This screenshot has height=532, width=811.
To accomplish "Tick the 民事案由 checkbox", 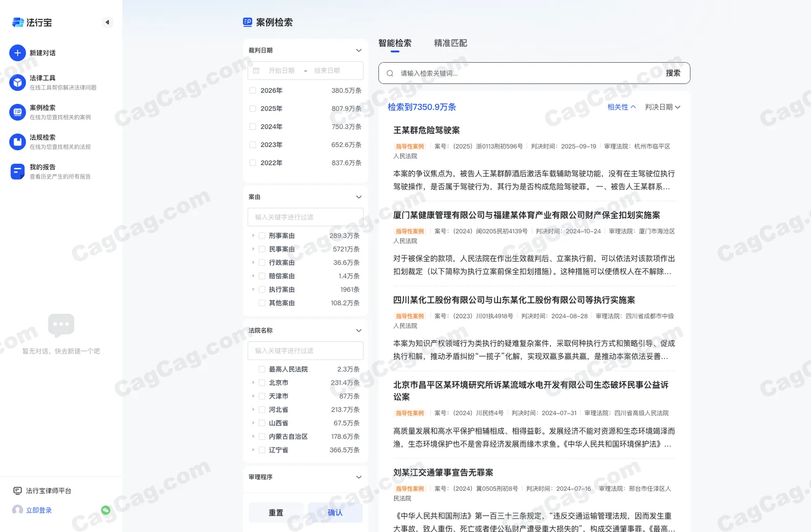I will 262,249.
